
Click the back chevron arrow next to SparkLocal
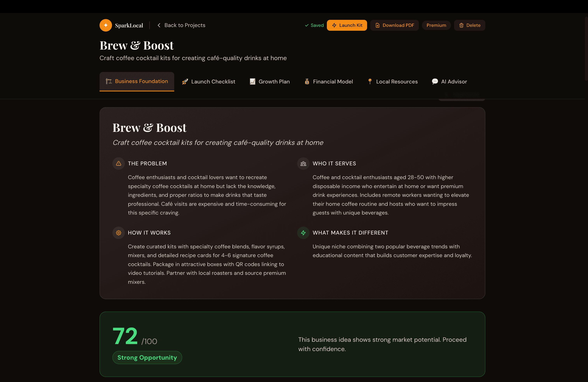click(x=159, y=25)
